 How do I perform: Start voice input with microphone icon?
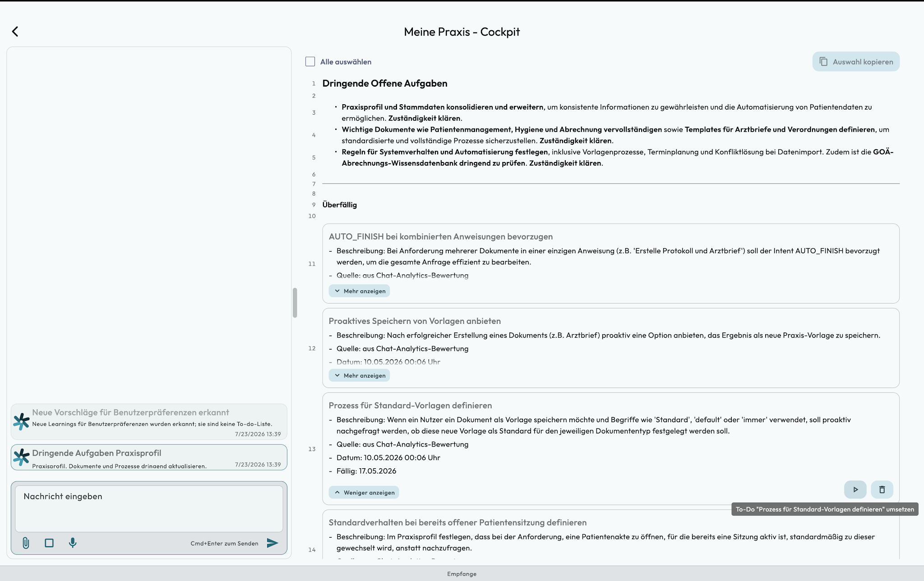pyautogui.click(x=73, y=543)
